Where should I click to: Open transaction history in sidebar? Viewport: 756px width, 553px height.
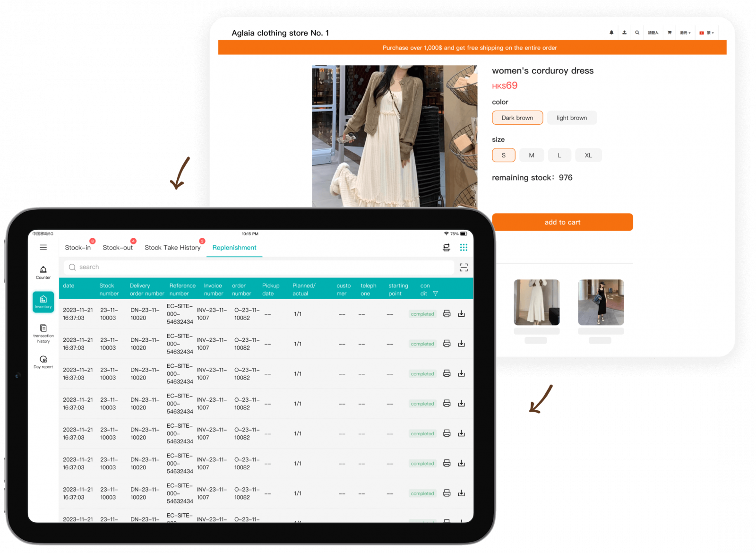coord(43,333)
